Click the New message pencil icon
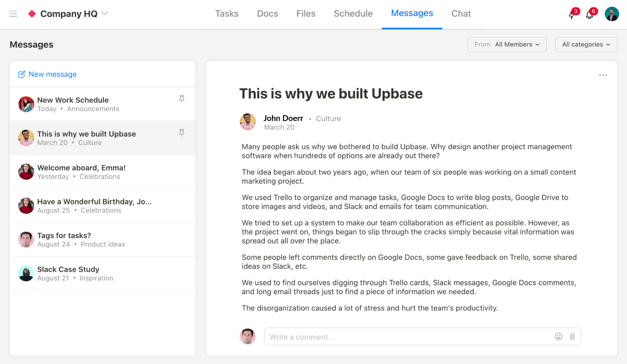This screenshot has height=364, width=627. pos(21,74)
